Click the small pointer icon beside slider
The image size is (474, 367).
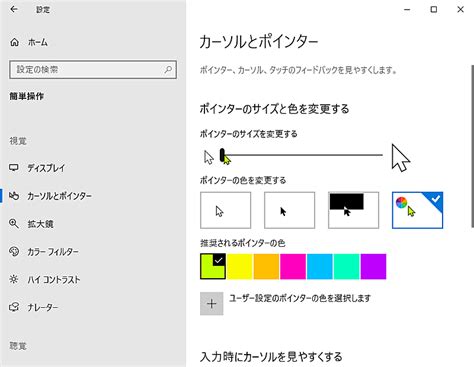[209, 157]
